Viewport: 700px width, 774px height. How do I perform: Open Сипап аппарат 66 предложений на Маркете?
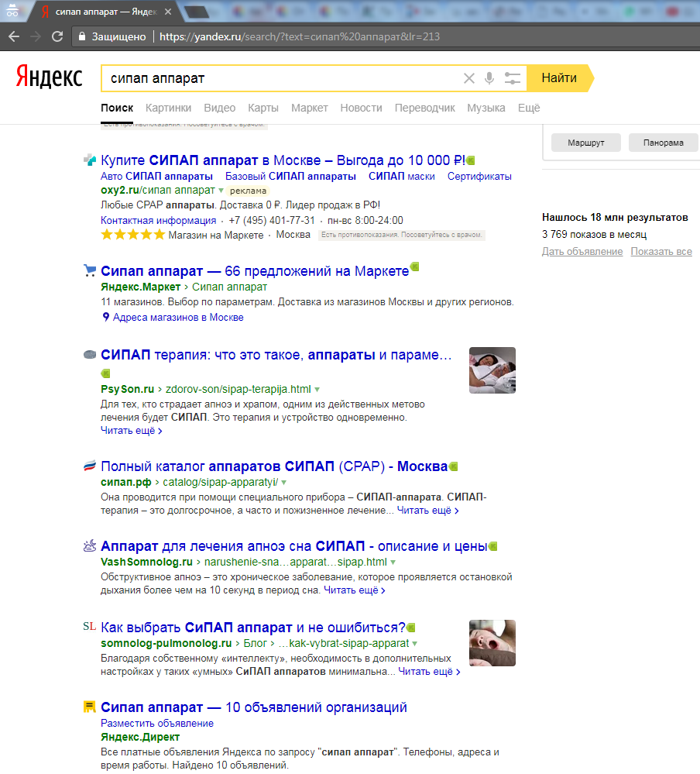255,271
